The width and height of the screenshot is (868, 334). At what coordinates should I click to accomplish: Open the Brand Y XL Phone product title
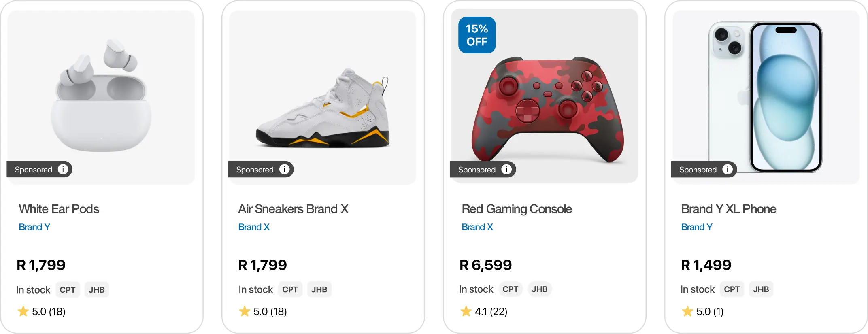pos(729,209)
